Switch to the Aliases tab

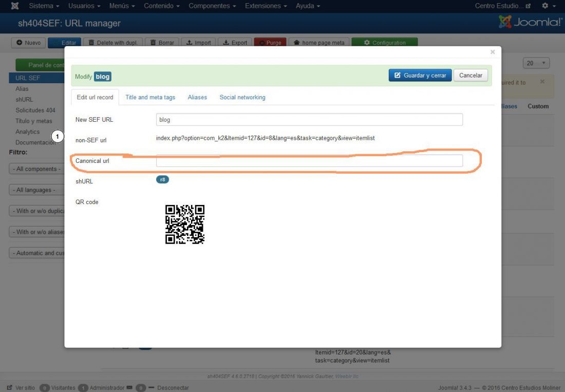tap(197, 97)
